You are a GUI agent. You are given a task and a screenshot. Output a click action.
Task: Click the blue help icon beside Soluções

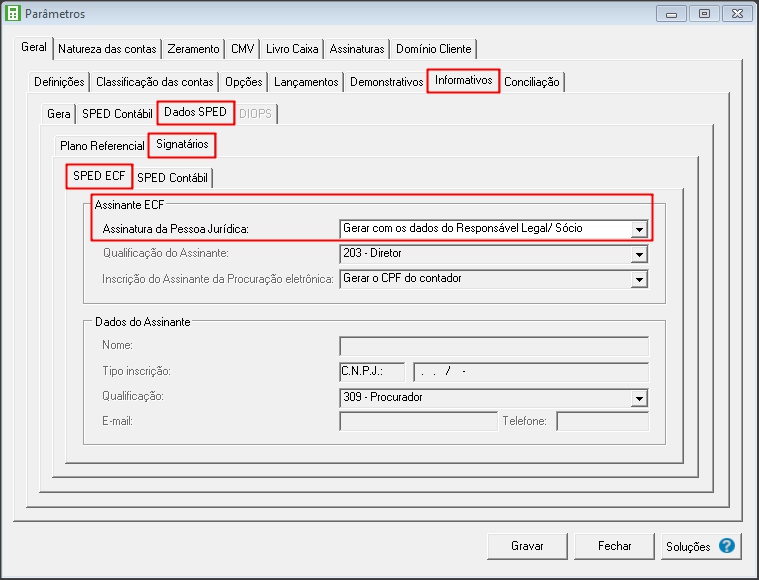[x=727, y=546]
